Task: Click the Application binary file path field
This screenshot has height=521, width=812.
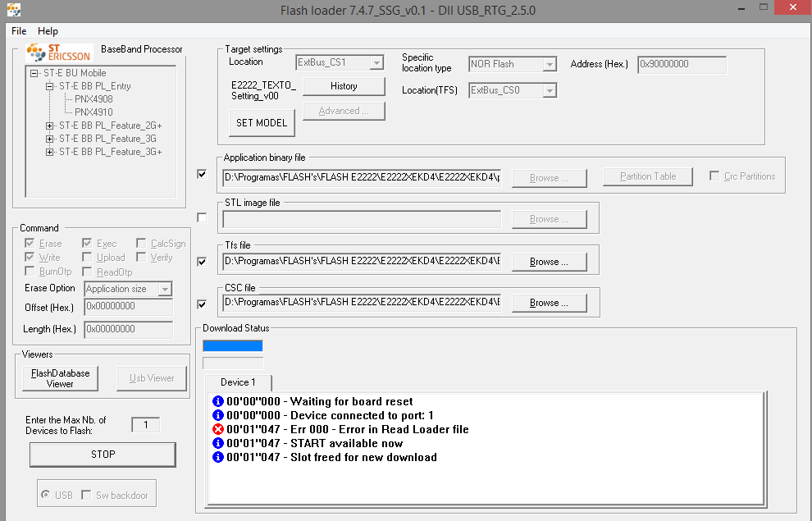Action: click(x=362, y=178)
